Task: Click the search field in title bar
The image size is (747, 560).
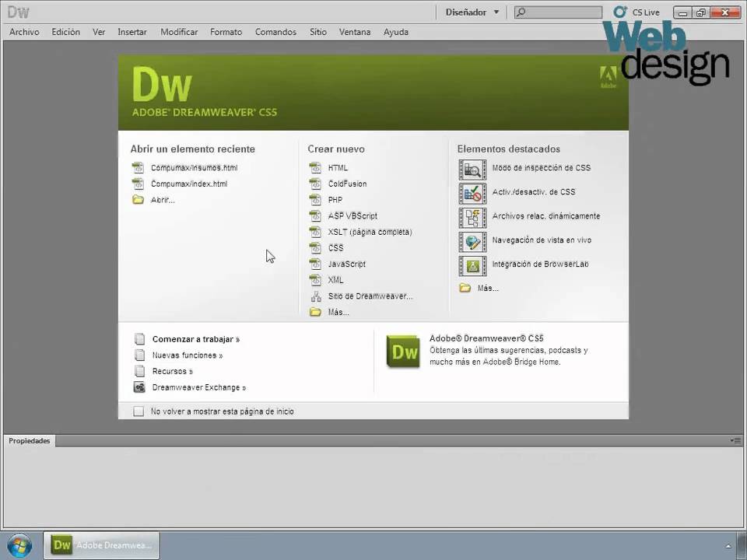Action: tap(559, 12)
